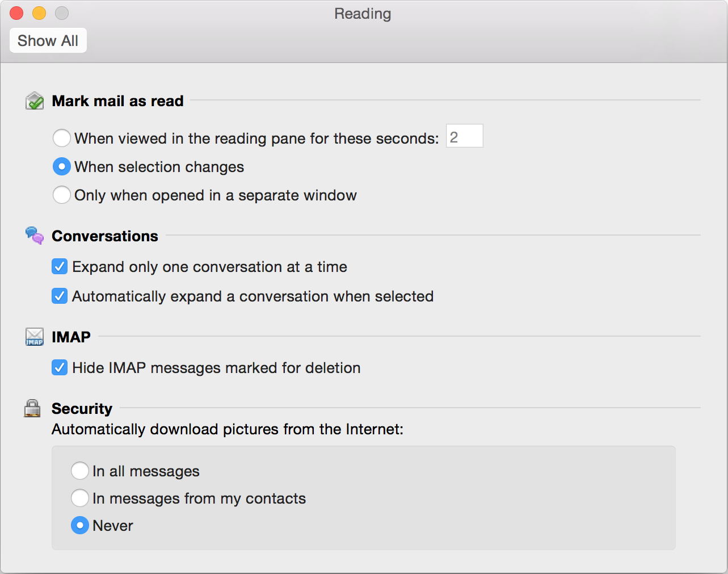Minimize the Reading window with yellow button
The height and width of the screenshot is (574, 728).
tap(39, 13)
